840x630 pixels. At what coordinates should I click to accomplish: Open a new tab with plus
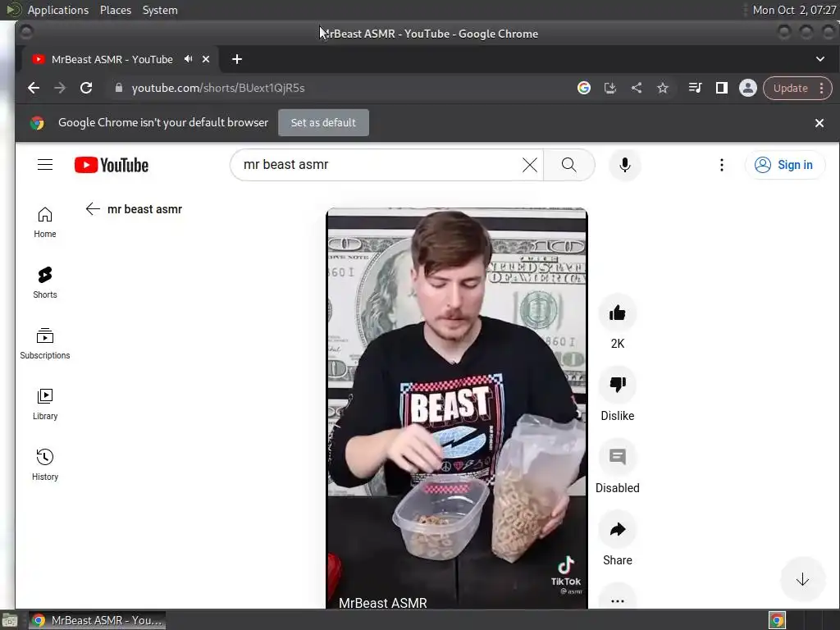pyautogui.click(x=237, y=59)
